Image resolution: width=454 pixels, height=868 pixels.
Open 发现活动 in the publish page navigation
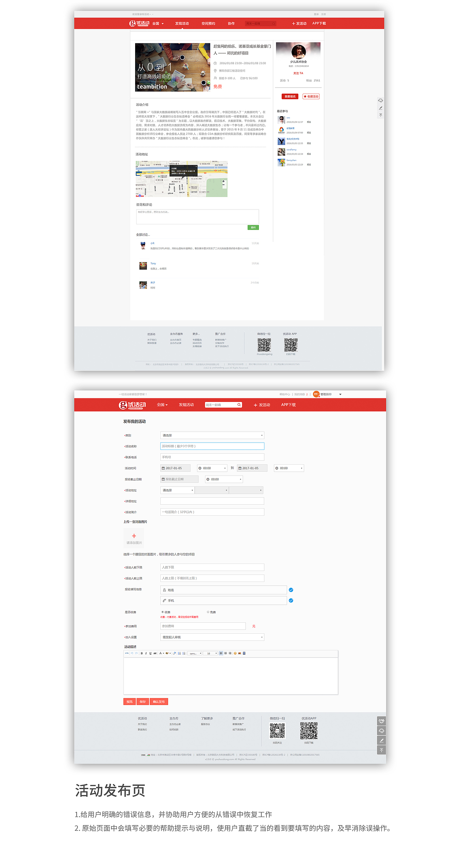186,405
